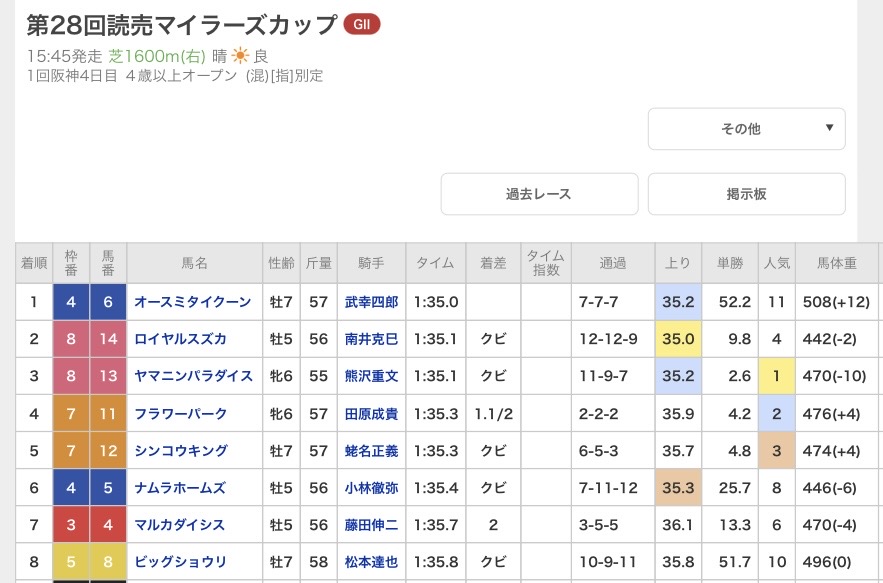This screenshot has width=883, height=583.
Task: Click the GII grade badge
Action: [361, 25]
